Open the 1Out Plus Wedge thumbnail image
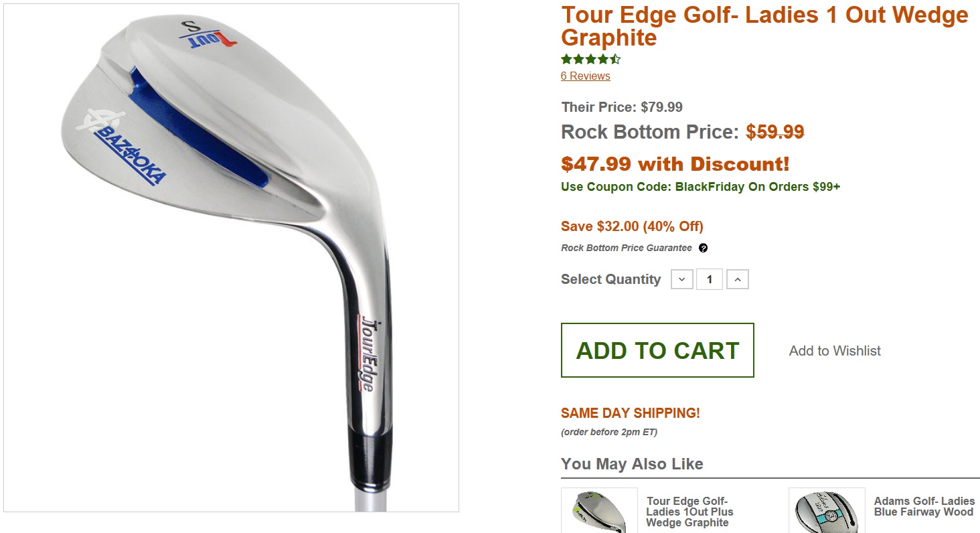Screen dimensions: 980x533 point(599,510)
